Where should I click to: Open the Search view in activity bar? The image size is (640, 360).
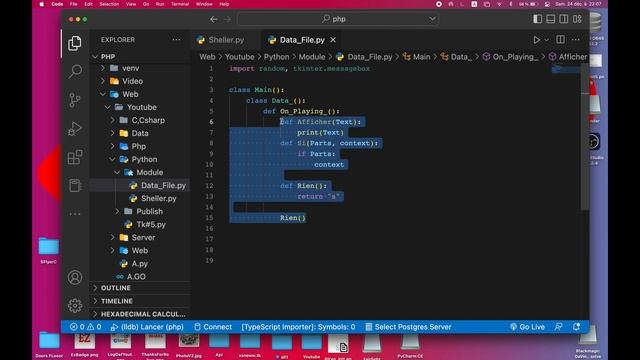point(75,71)
